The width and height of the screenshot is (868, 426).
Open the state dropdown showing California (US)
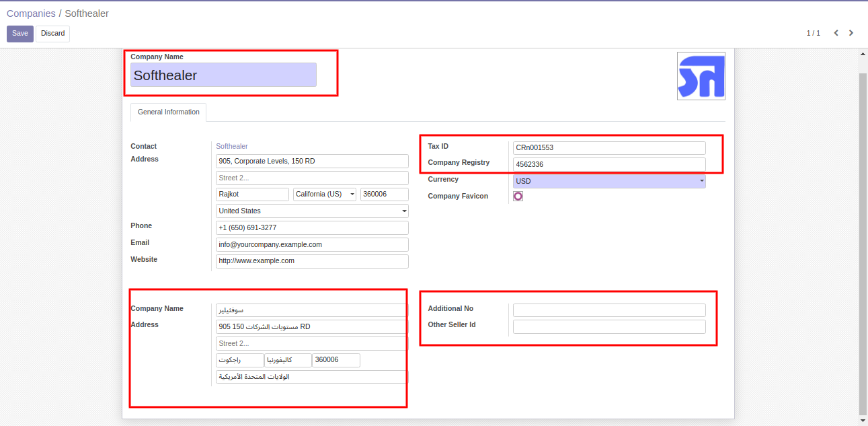pyautogui.click(x=325, y=194)
